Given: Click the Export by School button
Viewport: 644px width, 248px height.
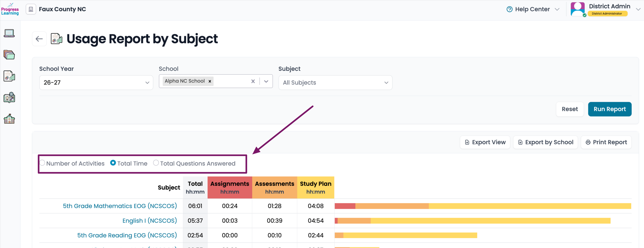Looking at the screenshot, I should coord(545,142).
